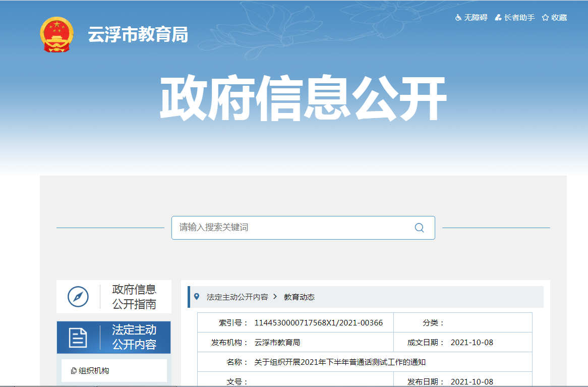Click the 收藏 favorites link

(559, 18)
